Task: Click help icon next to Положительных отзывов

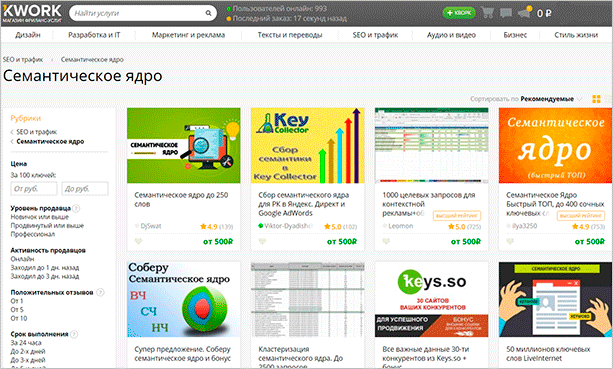Action: click(100, 292)
